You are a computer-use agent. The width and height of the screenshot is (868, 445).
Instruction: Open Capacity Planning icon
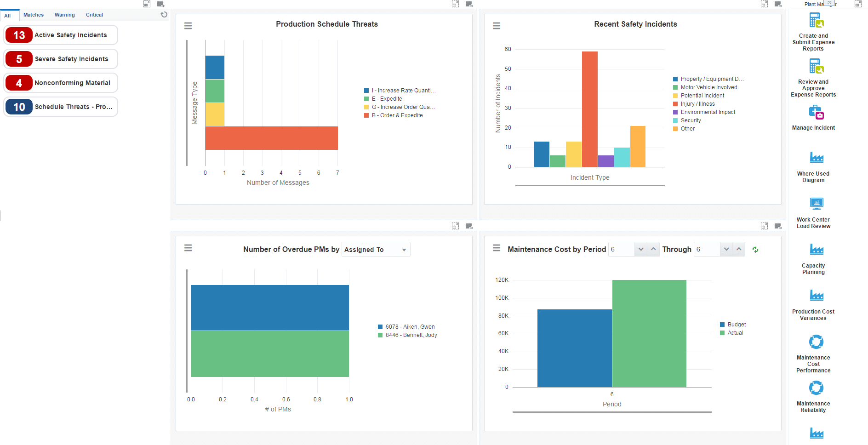pos(816,250)
